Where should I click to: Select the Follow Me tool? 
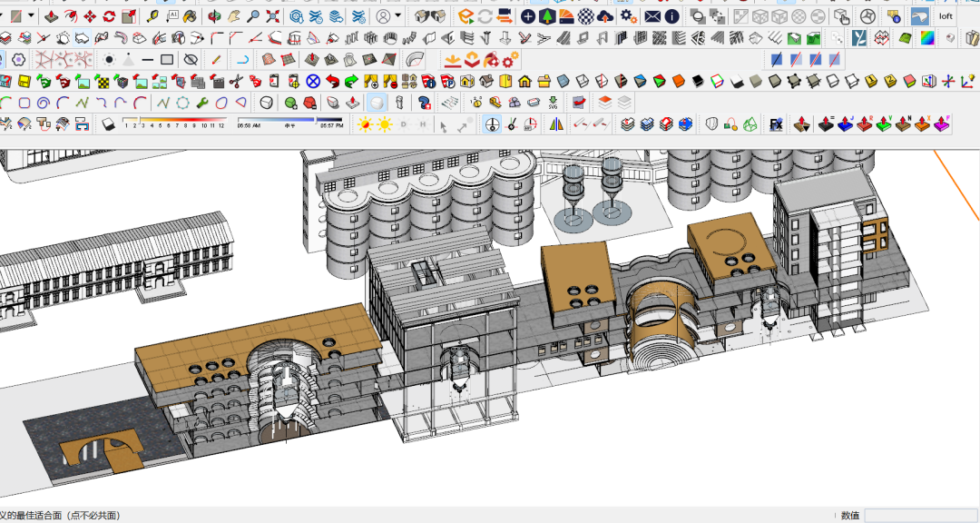tap(71, 16)
